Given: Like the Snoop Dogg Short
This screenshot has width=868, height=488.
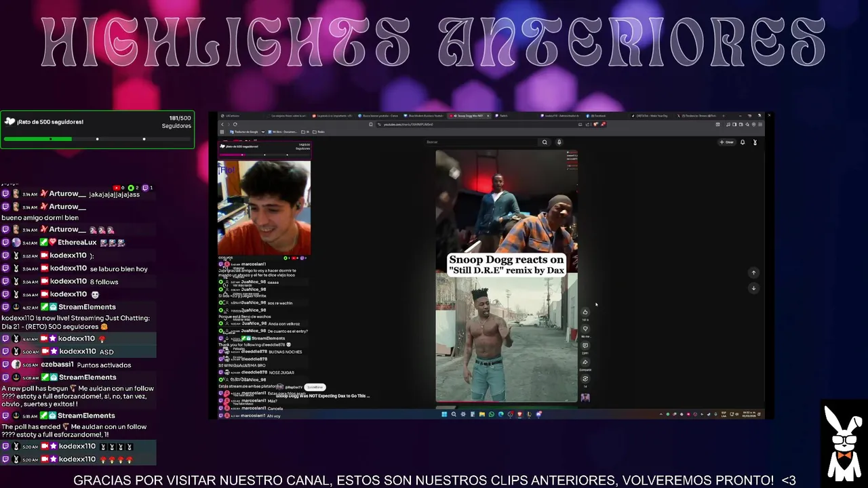Looking at the screenshot, I should tap(585, 312).
